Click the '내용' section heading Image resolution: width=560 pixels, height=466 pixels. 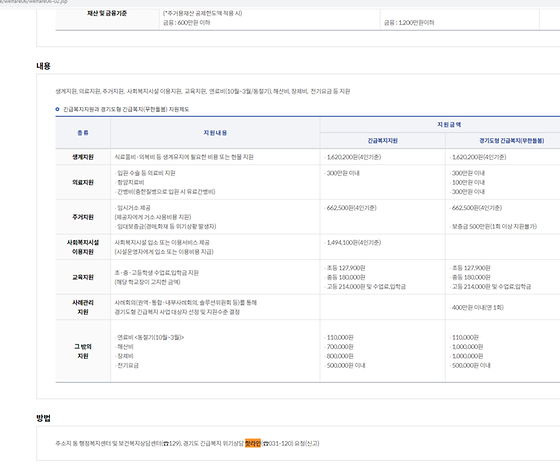coord(43,66)
